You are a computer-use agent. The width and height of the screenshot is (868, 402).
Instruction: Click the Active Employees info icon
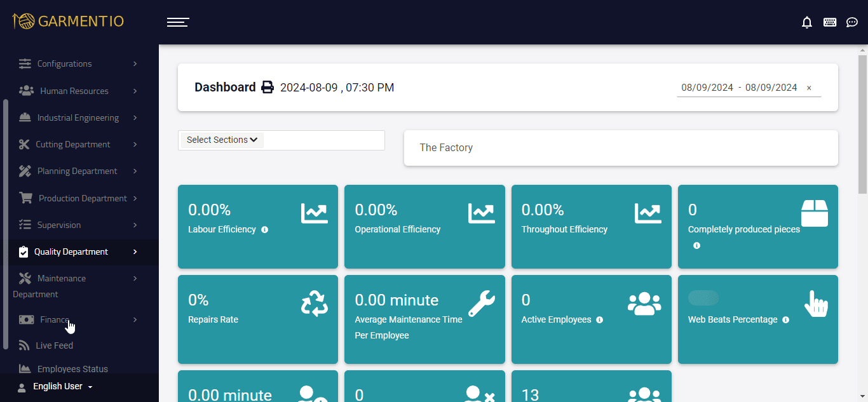point(600,320)
